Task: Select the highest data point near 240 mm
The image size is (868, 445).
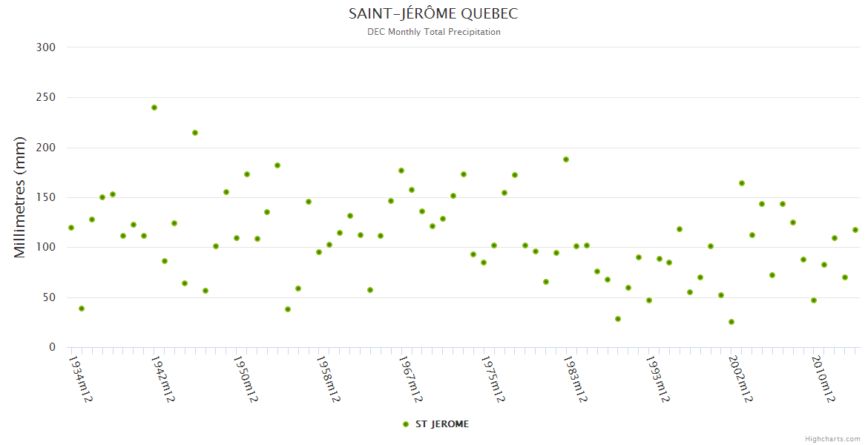Action: 154,108
